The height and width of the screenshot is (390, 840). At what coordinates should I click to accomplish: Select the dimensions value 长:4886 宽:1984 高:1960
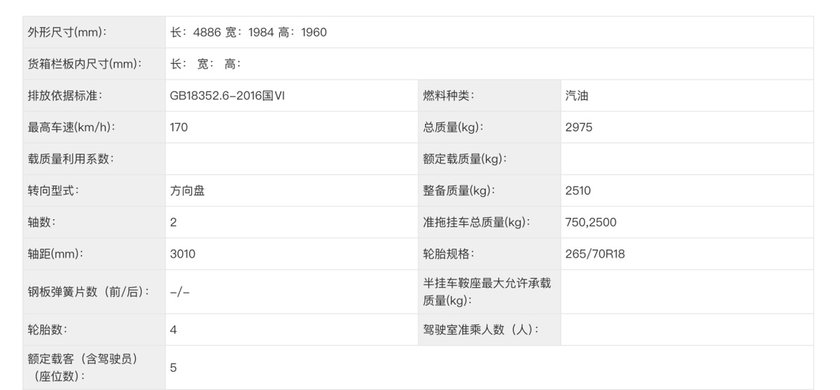pos(248,32)
